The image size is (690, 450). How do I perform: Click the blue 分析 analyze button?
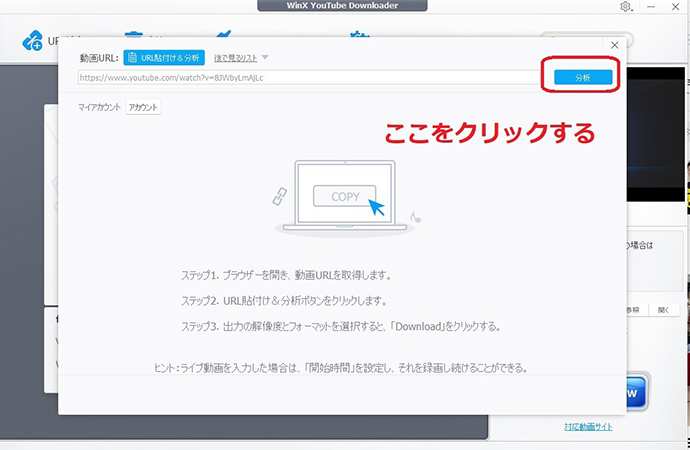pyautogui.click(x=583, y=77)
